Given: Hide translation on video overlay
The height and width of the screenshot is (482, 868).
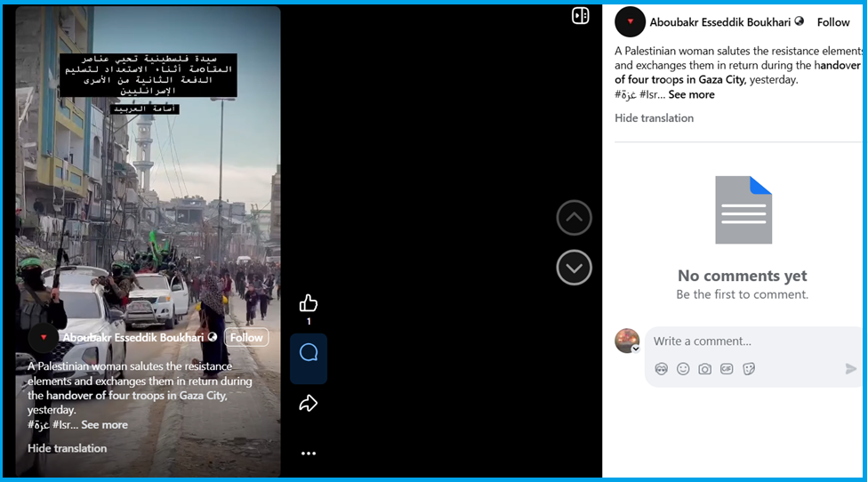Looking at the screenshot, I should click(68, 448).
